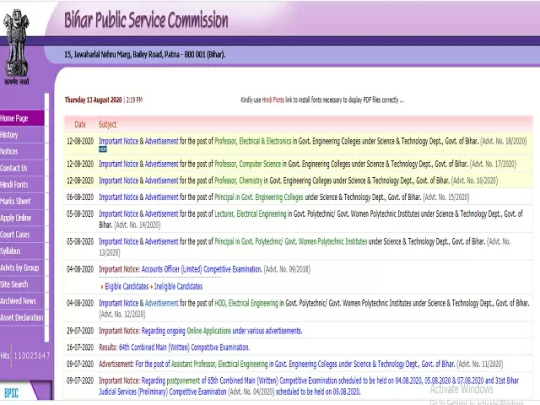Open Advertisement link for Professor, Computer Science
This screenshot has width=540, height=405.
coord(162,164)
